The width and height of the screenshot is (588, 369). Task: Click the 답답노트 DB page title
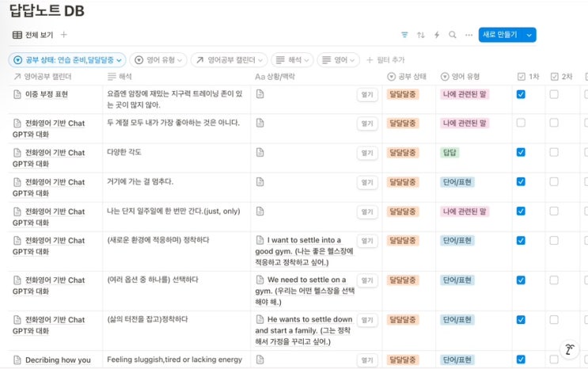[47, 10]
